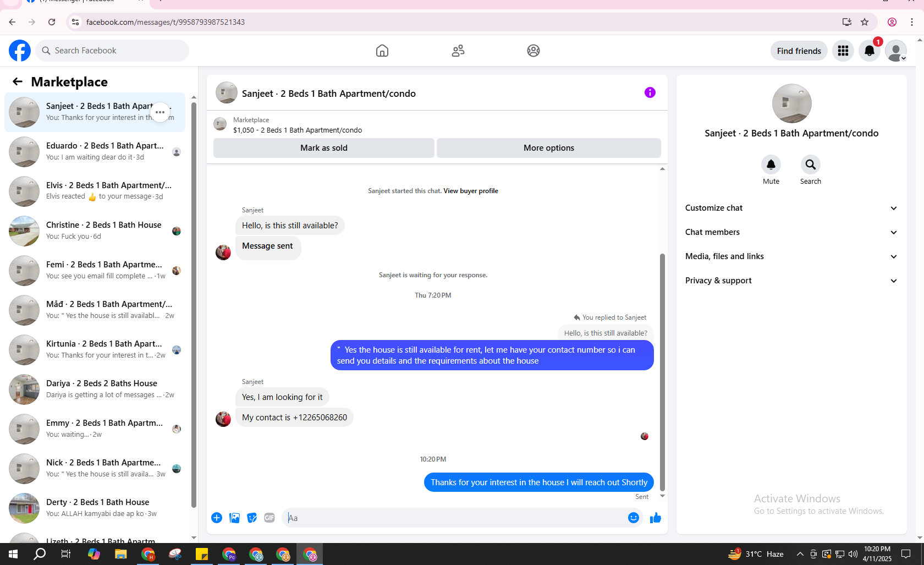This screenshot has width=924, height=565.
Task: Open Copilot from the taskbar
Action: tap(94, 554)
